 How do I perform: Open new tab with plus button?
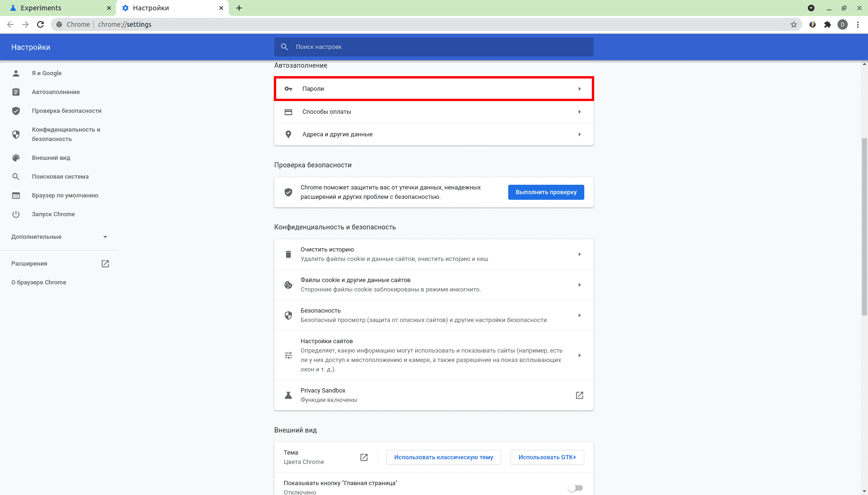[x=239, y=8]
